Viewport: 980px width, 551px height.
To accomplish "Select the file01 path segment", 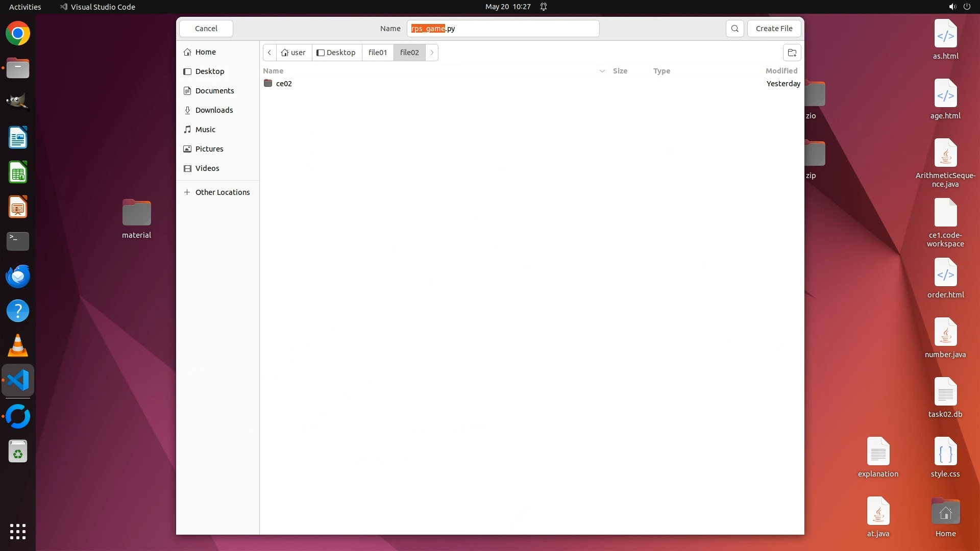I will (378, 53).
